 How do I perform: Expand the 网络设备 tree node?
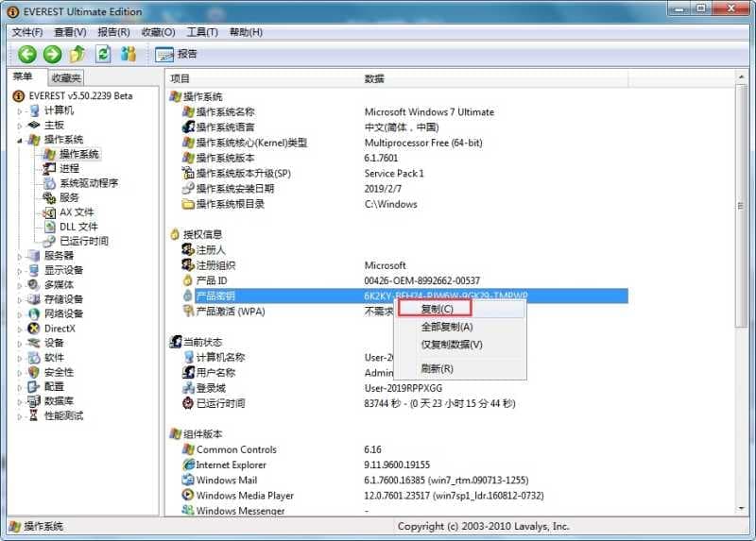[19, 314]
